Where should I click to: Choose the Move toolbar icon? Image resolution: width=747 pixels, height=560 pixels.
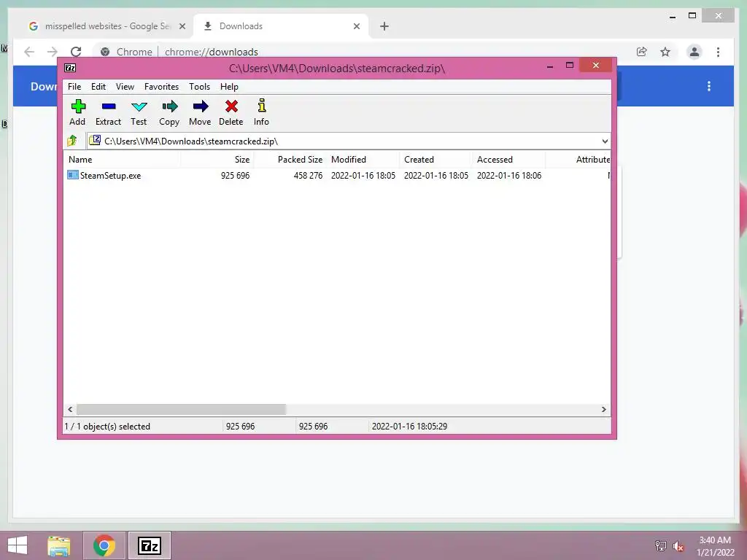200,113
